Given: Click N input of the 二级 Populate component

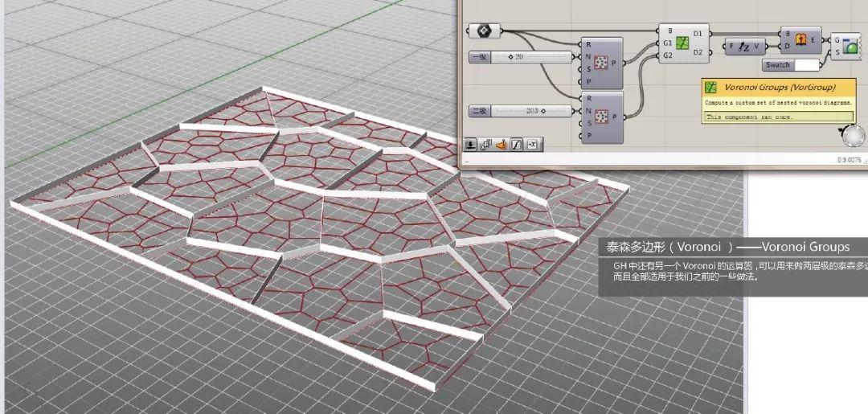Looking at the screenshot, I should point(588,111).
